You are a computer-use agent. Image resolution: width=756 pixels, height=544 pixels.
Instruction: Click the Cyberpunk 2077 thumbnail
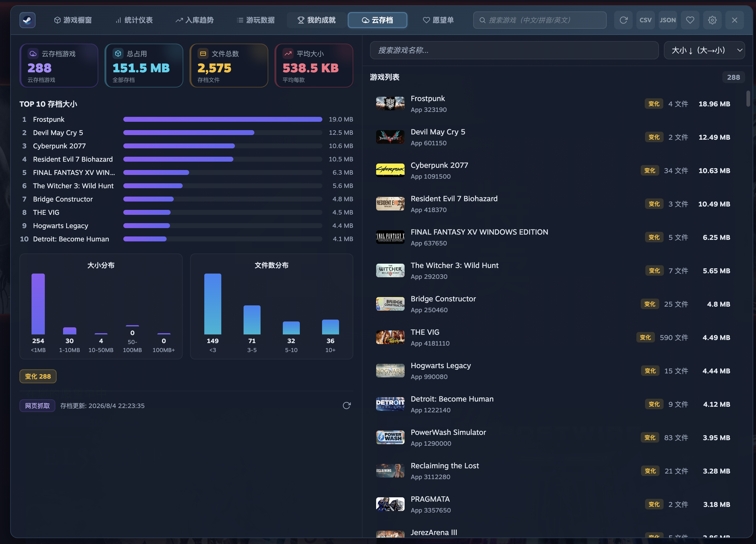pyautogui.click(x=390, y=170)
